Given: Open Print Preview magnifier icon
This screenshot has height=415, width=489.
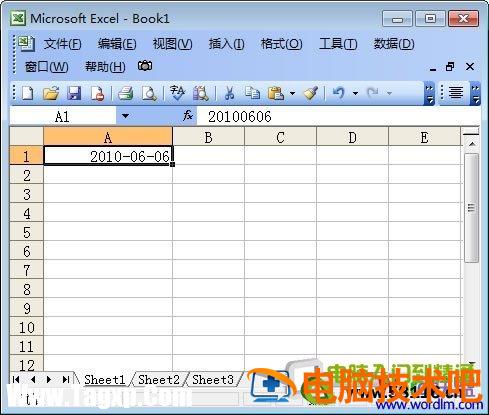Looking at the screenshot, I should 149,93.
